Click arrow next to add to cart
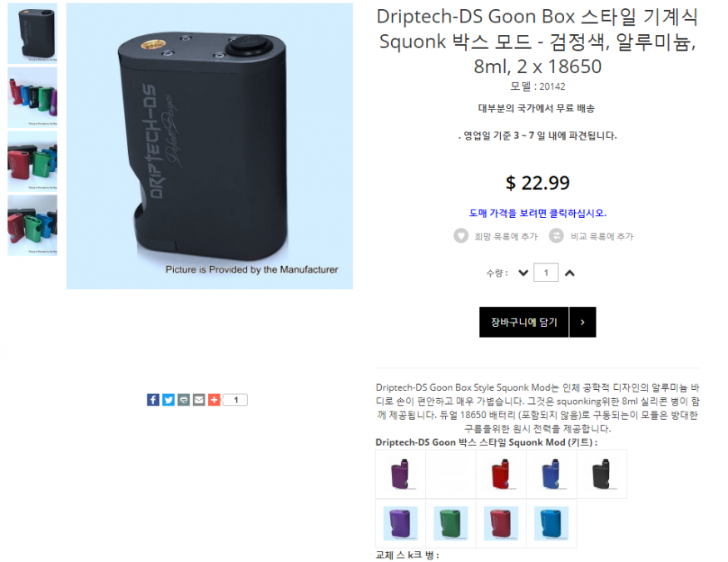 pos(582,322)
